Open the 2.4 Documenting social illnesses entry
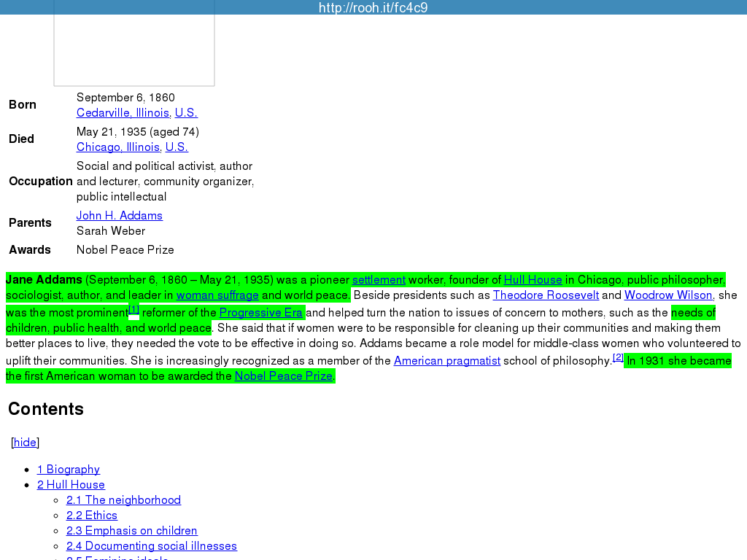This screenshot has height=560, width=747. tap(151, 546)
